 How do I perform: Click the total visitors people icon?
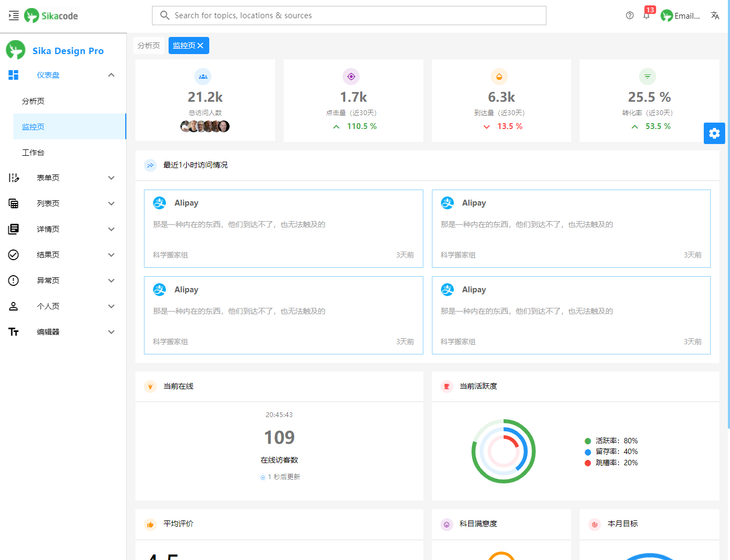point(203,77)
